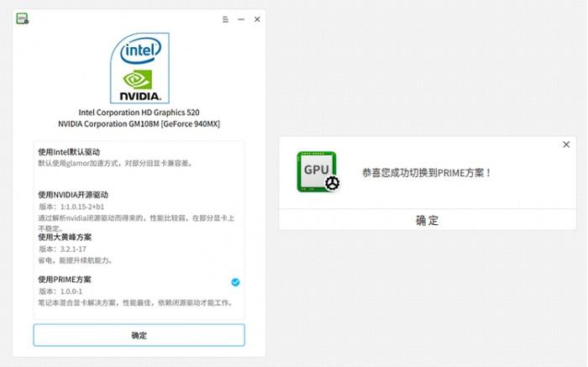This screenshot has height=367, width=588.
Task: Click the version text 3.2.1-17
Action: [x=73, y=249]
